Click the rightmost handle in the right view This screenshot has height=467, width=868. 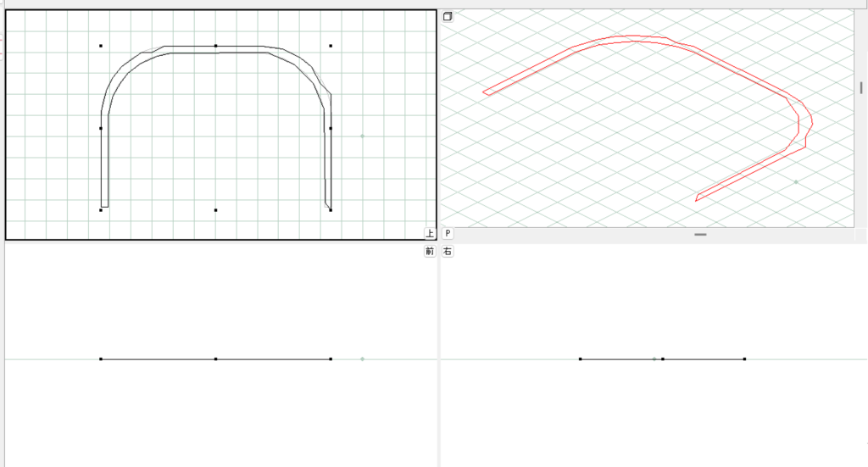(744, 359)
